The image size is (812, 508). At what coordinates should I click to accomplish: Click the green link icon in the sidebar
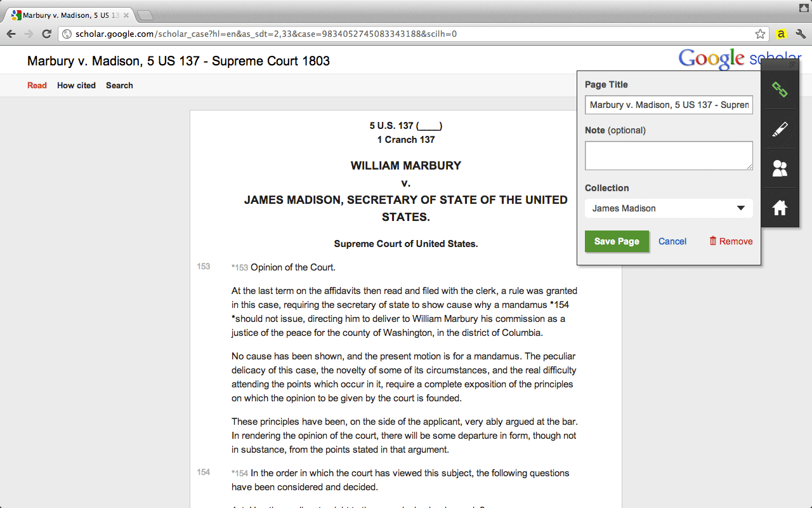pyautogui.click(x=780, y=90)
